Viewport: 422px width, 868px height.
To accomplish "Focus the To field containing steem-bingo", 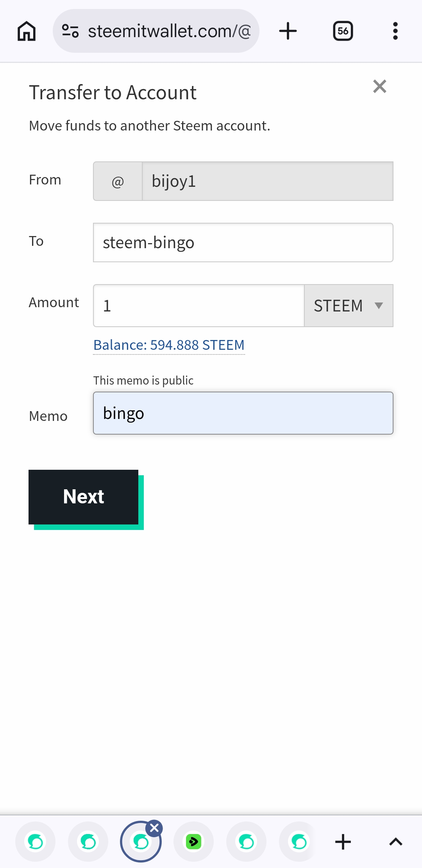I will 243,243.
